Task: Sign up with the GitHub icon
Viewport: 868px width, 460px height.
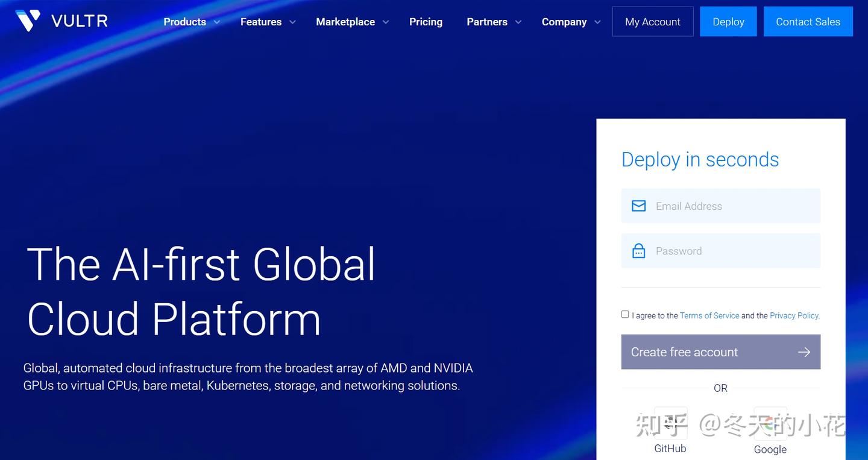Action: [670, 423]
